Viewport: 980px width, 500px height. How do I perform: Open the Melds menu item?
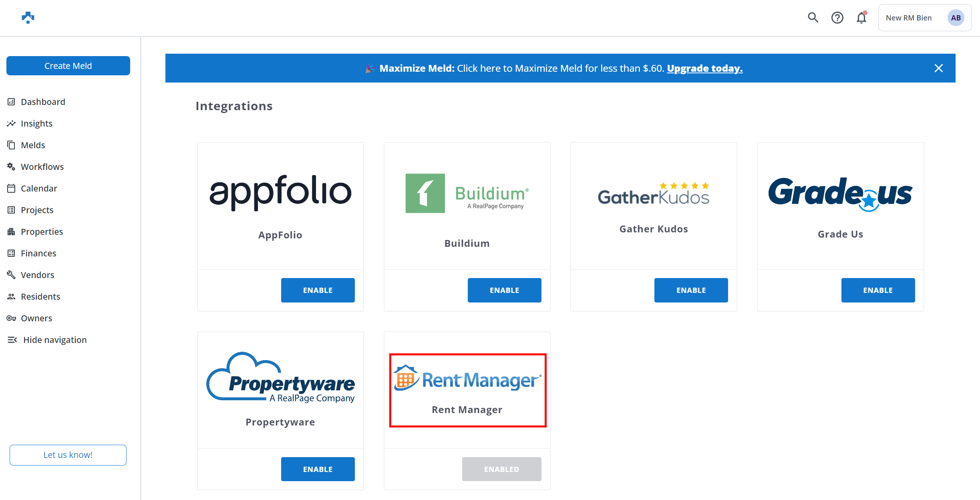33,145
